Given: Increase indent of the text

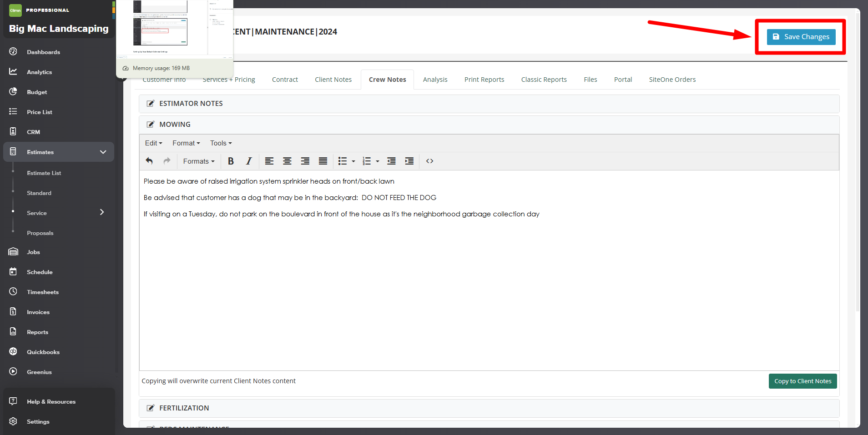Looking at the screenshot, I should click(x=409, y=161).
